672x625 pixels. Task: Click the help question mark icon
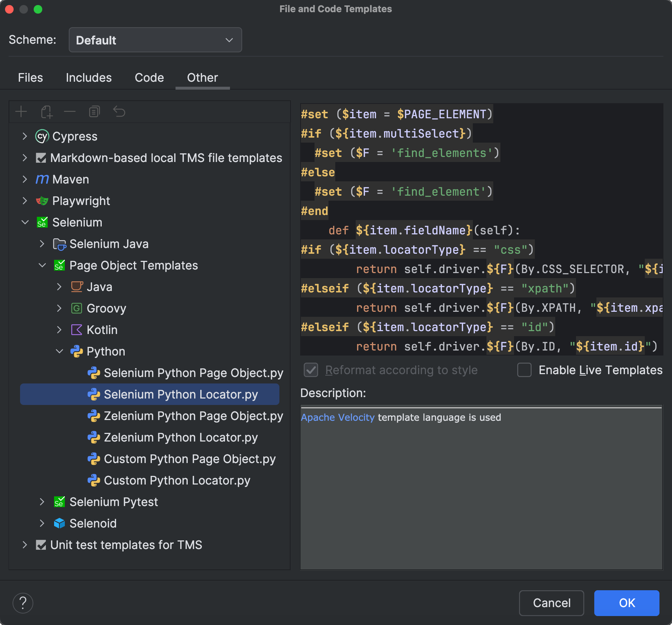(23, 603)
